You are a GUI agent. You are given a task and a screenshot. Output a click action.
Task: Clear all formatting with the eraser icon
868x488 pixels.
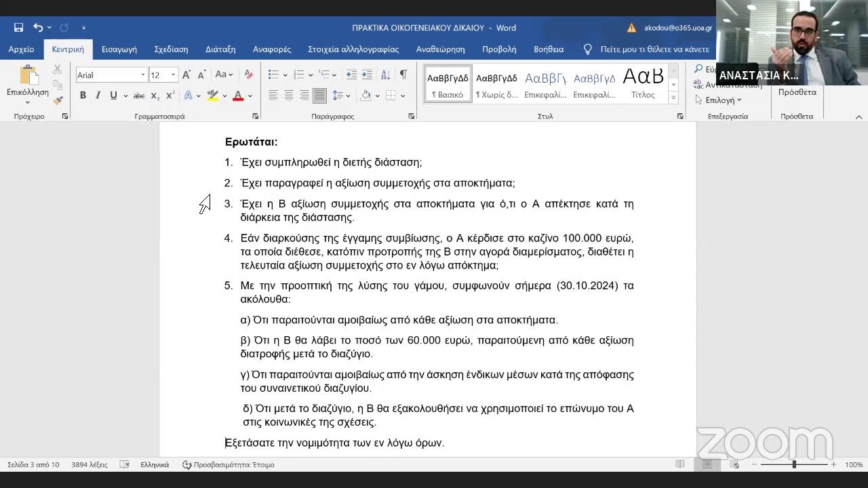[248, 75]
